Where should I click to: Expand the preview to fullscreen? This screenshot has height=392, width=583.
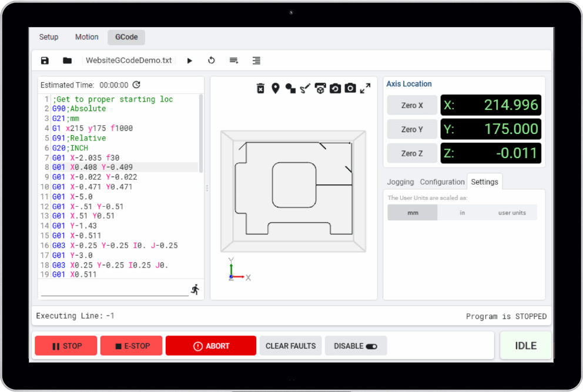pyautogui.click(x=366, y=88)
